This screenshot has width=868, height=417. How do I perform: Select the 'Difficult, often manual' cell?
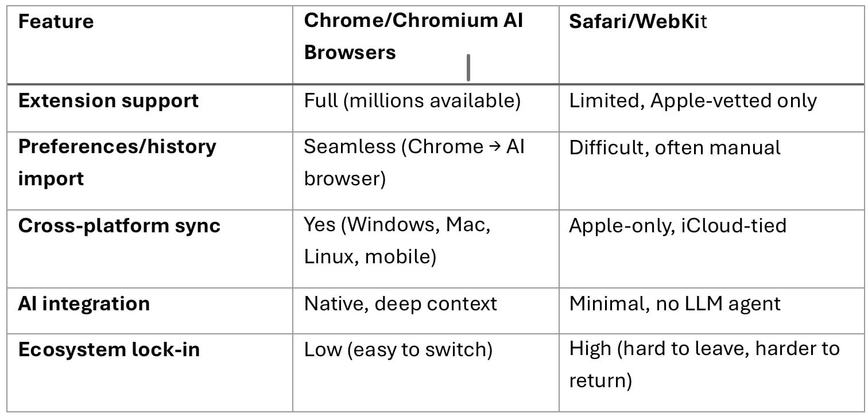675,147
